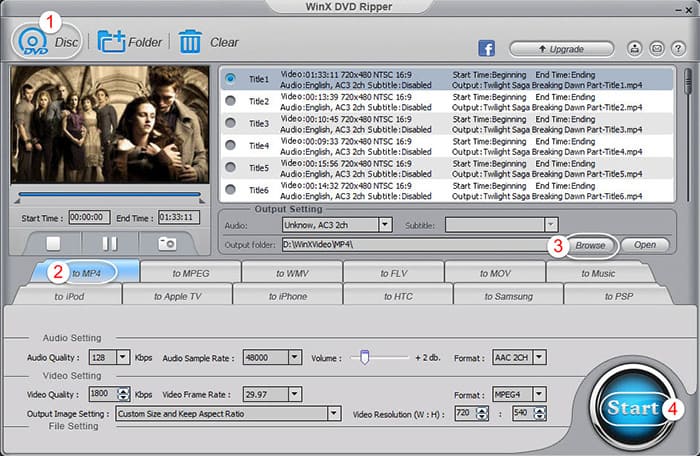700x456 pixels.
Task: Open the Subtitle dropdown
Action: [x=551, y=225]
